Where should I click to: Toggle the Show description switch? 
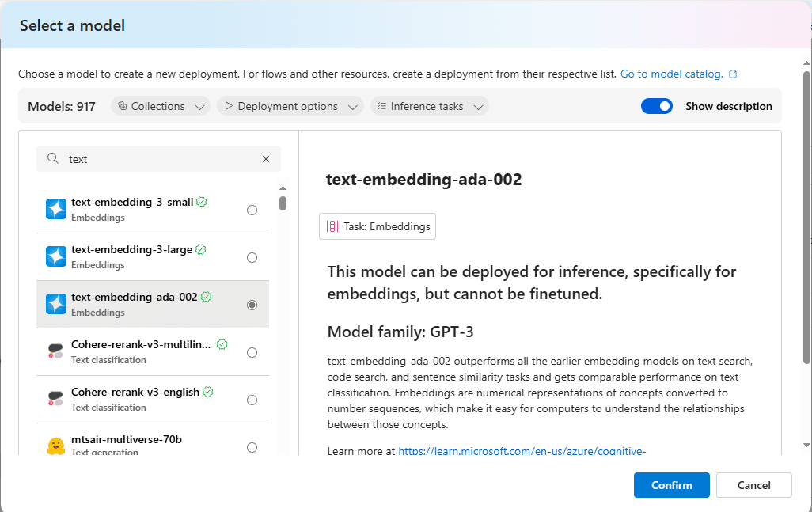[x=656, y=106]
